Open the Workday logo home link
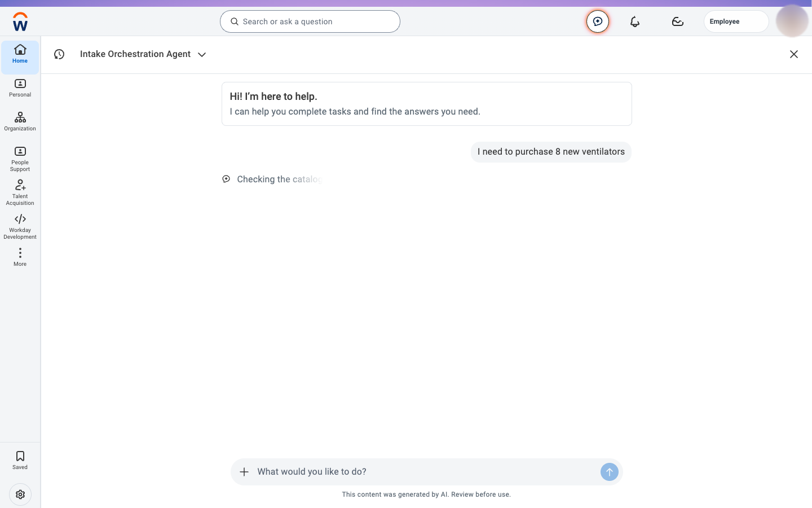812x508 pixels. [x=20, y=21]
